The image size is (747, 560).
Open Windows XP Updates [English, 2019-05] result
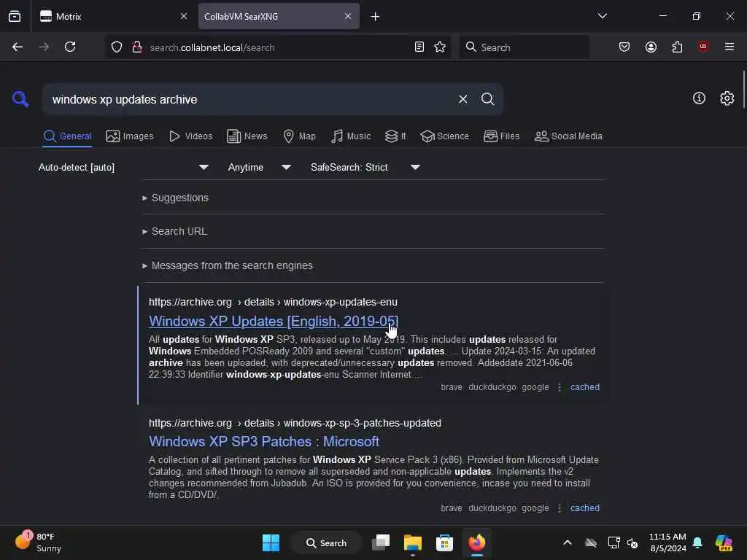(x=274, y=322)
